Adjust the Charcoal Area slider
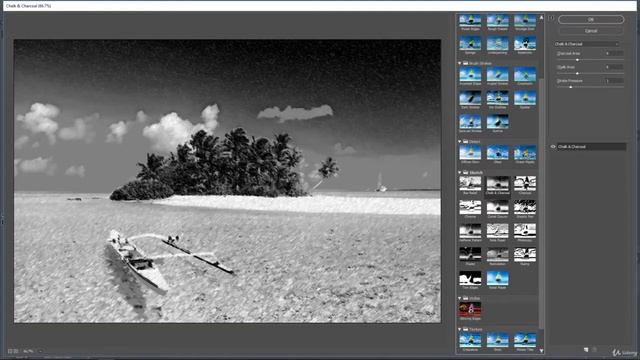The height and width of the screenshot is (360, 640). click(x=577, y=60)
